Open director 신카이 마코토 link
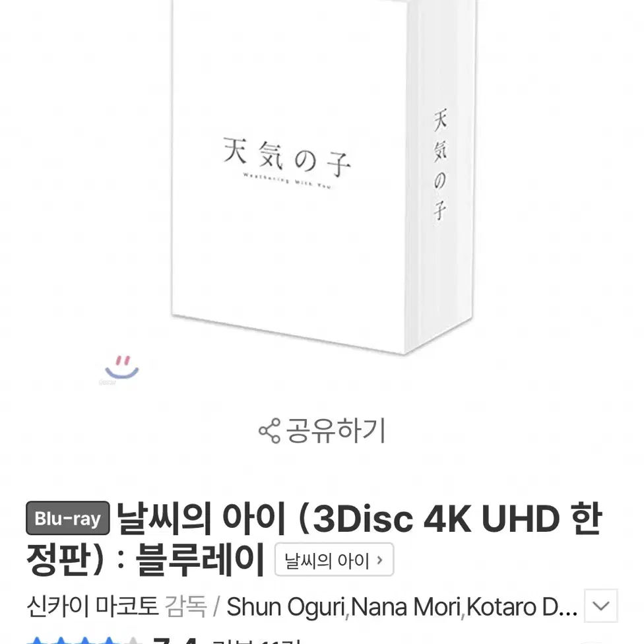Screen dimensions: 644x644 [x=93, y=606]
